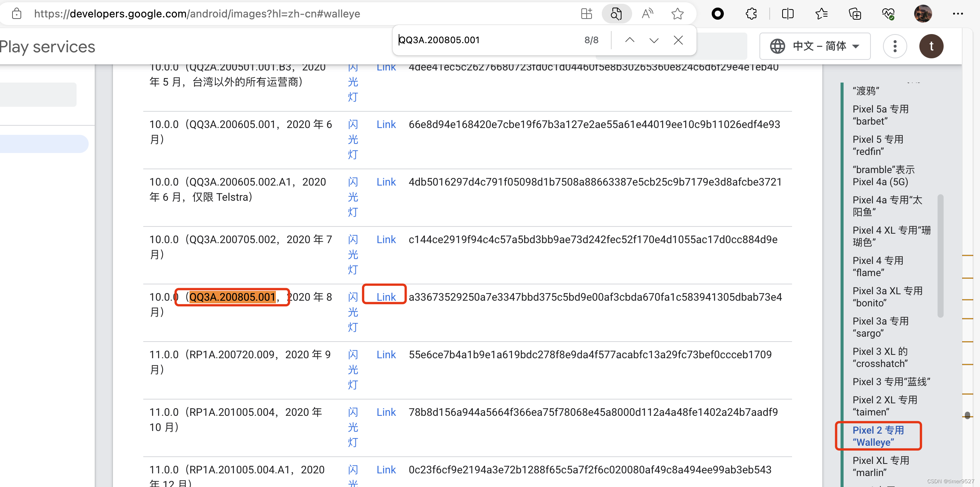
Task: Close the find-on-page bar
Action: (678, 40)
